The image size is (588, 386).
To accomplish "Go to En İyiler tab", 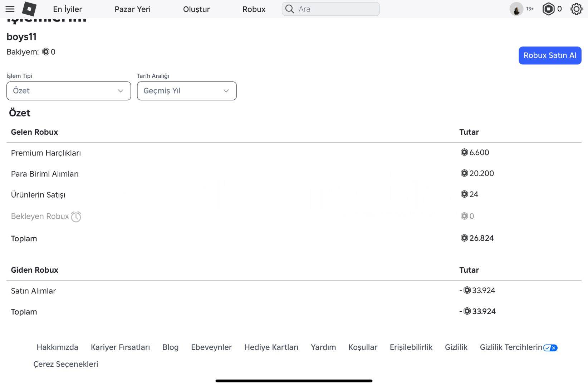I will click(x=68, y=9).
